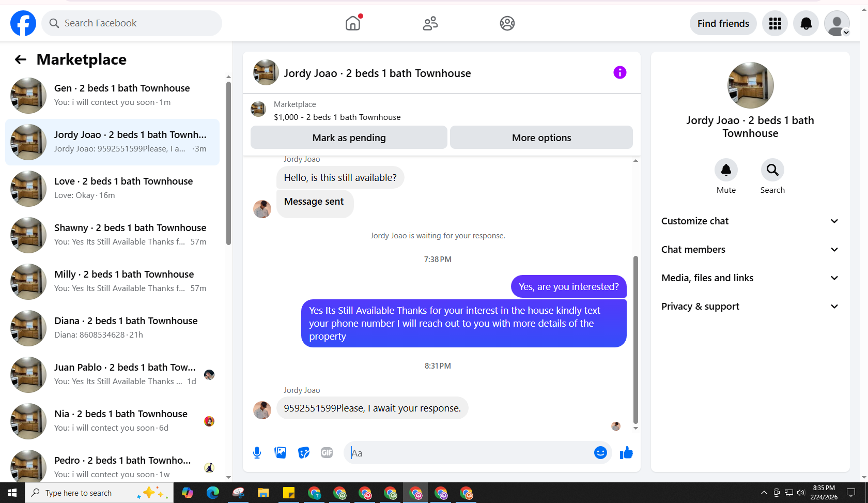
Task: Click the 'Yes, are you interested?' message bubble
Action: click(x=568, y=286)
